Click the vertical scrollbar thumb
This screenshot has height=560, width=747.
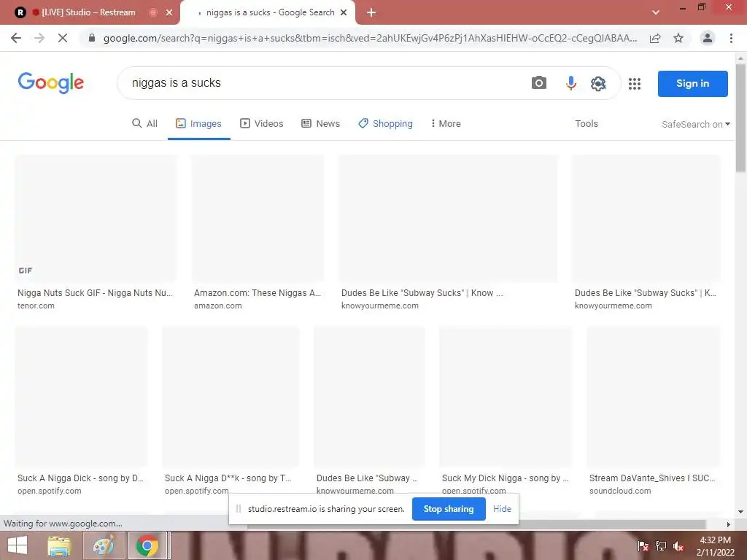point(740,117)
